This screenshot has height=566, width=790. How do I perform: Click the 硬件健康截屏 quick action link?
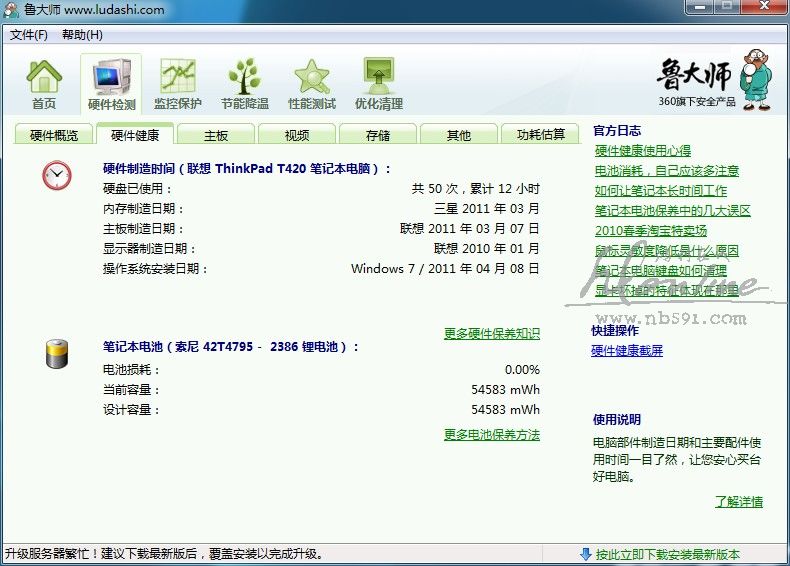pos(627,351)
